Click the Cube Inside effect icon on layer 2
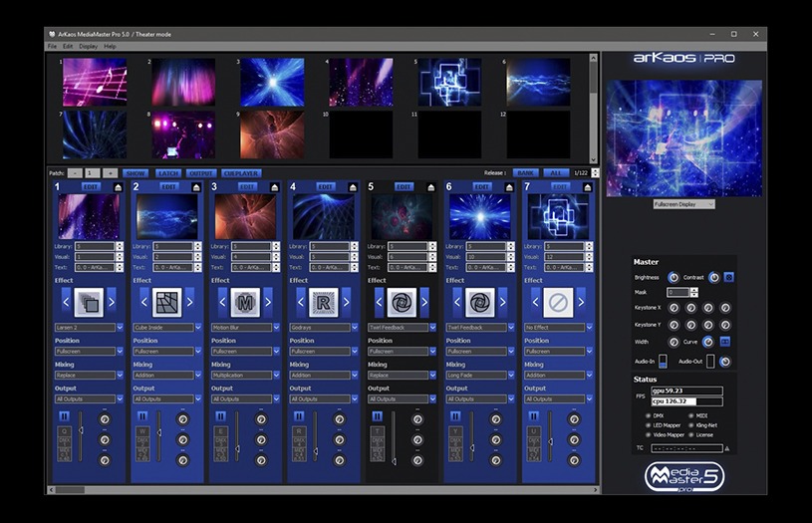This screenshot has width=812, height=523. point(167,303)
